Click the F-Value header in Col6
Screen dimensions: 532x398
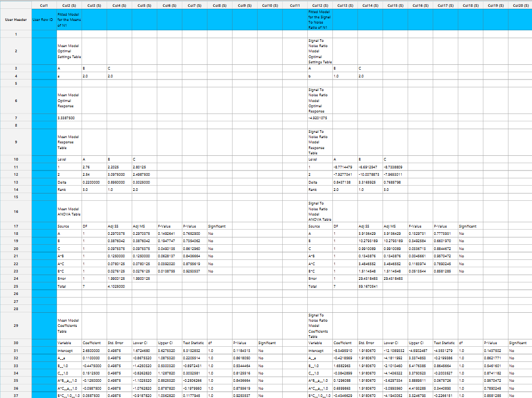[169, 226]
